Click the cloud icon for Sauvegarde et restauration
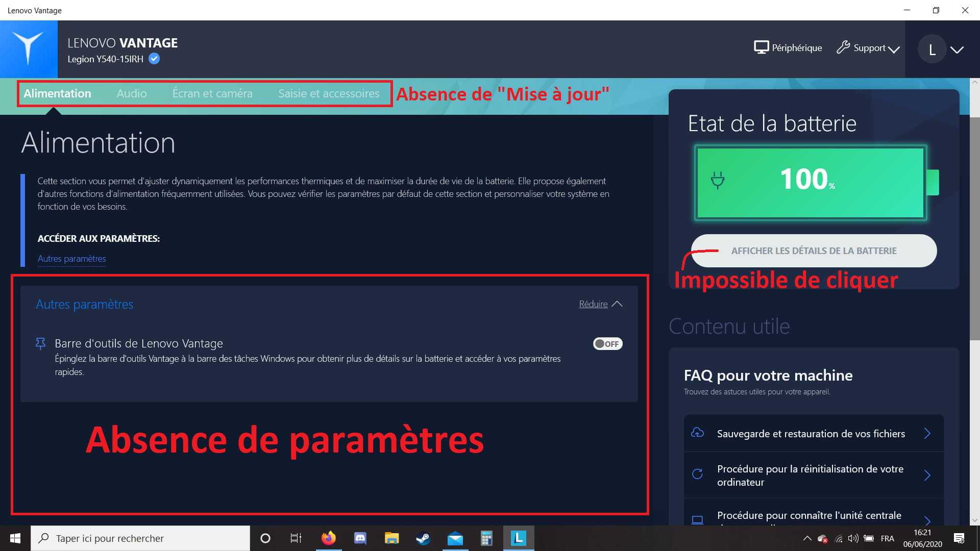Screen dimensions: 980x551 [x=697, y=433]
